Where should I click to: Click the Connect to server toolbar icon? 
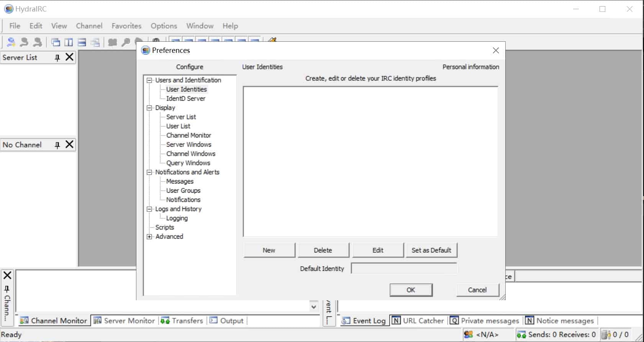coord(11,42)
